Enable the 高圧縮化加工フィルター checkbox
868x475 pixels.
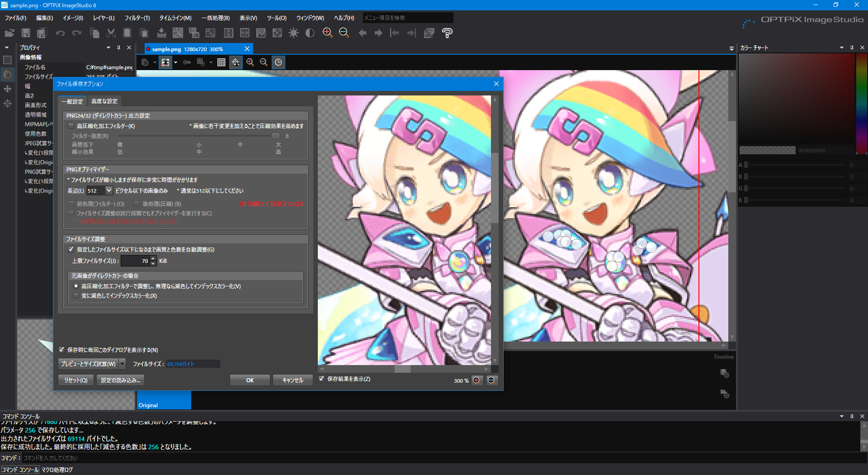71,126
